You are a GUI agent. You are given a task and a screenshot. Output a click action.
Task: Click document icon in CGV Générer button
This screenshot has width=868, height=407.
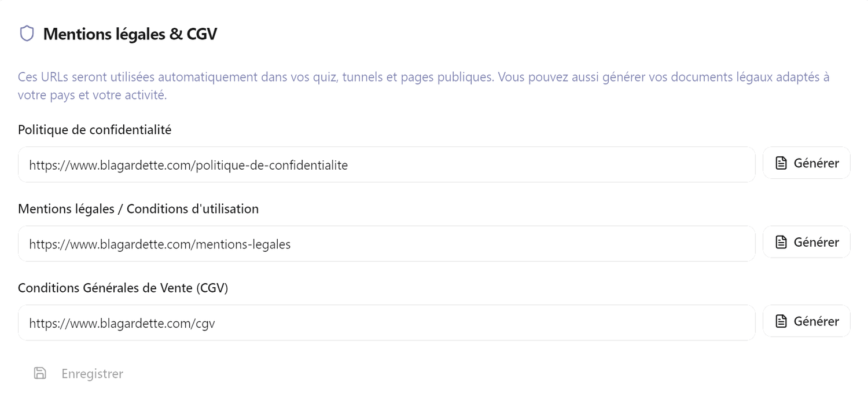pos(781,321)
